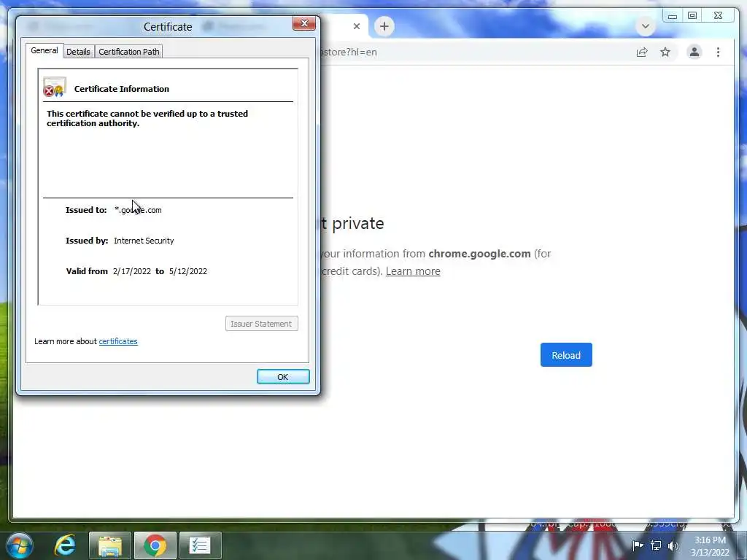Open File Explorer from taskbar
Image resolution: width=747 pixels, height=560 pixels.
tap(109, 545)
